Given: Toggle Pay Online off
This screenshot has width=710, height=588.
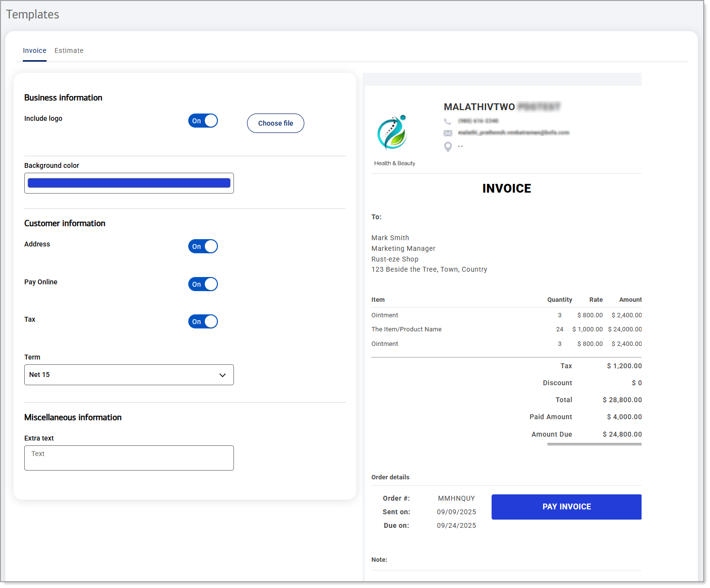Looking at the screenshot, I should coord(203,284).
